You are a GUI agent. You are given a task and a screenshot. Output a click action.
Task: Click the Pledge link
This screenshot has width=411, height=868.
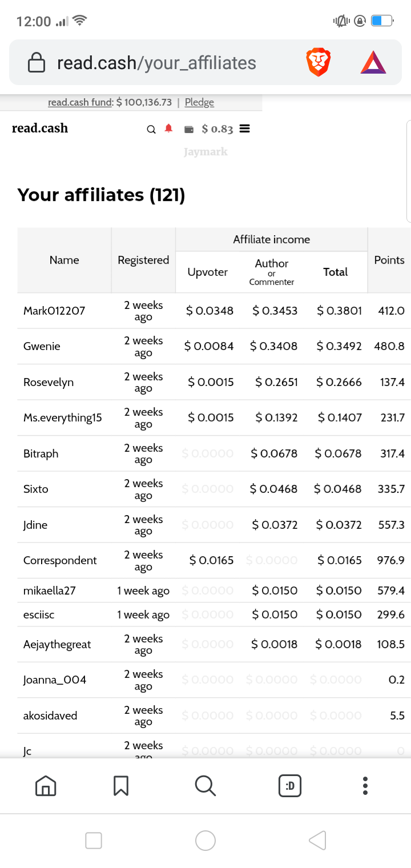pos(199,102)
